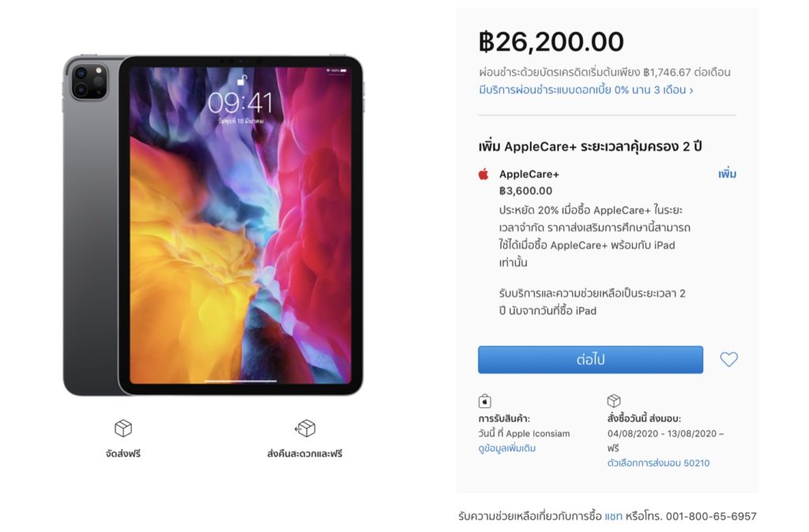Click the Apple Iconsiam pickup location text
809x532 pixels.
click(537, 433)
